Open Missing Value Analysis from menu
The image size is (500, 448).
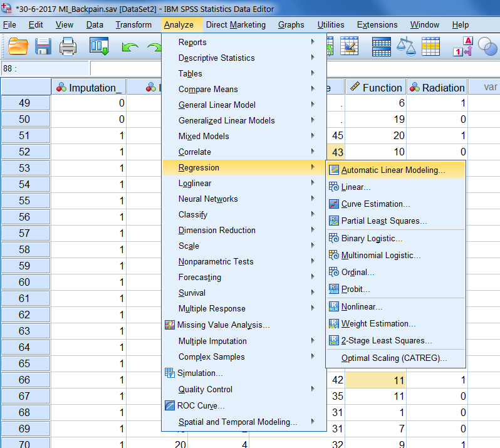223,325
